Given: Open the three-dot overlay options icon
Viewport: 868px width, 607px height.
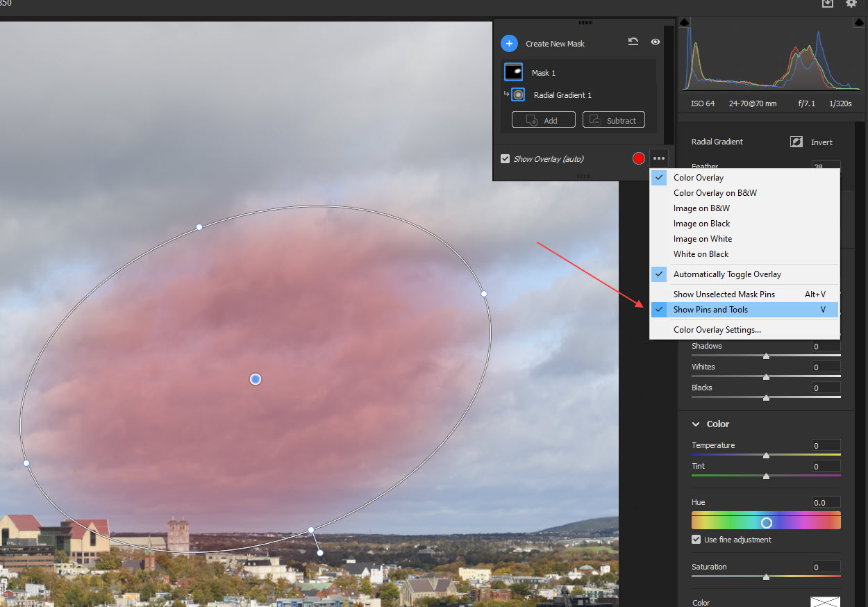Looking at the screenshot, I should (x=658, y=158).
